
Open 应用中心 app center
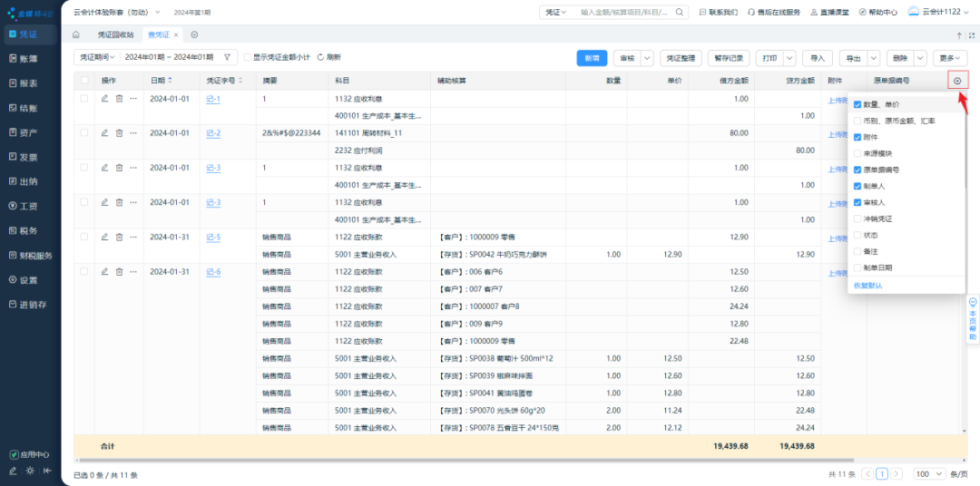(x=30, y=455)
